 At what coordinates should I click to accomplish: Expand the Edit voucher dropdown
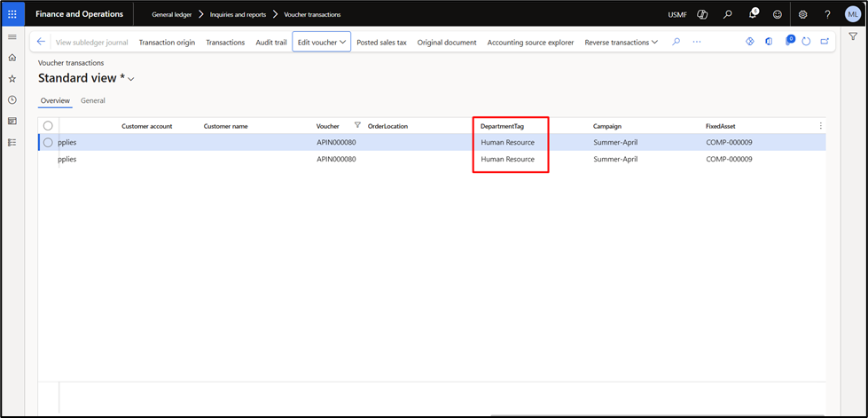tap(322, 42)
